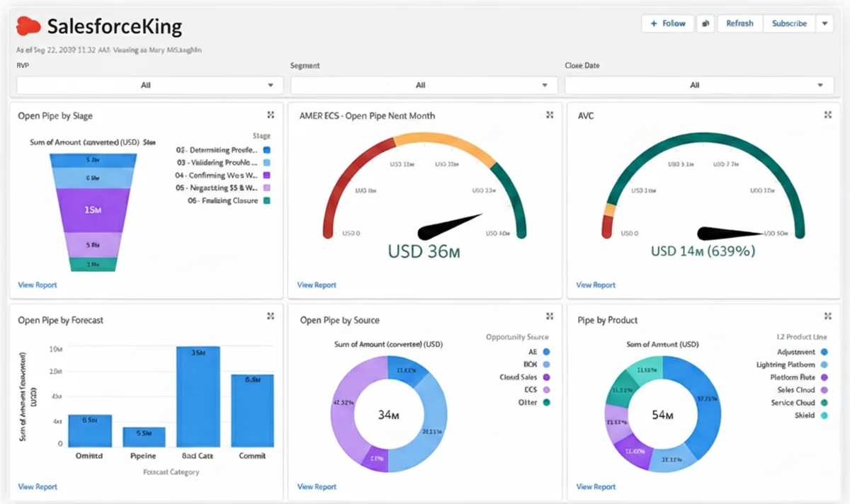Open the RVP filter dropdown
The width and height of the screenshot is (850, 504).
click(x=147, y=84)
